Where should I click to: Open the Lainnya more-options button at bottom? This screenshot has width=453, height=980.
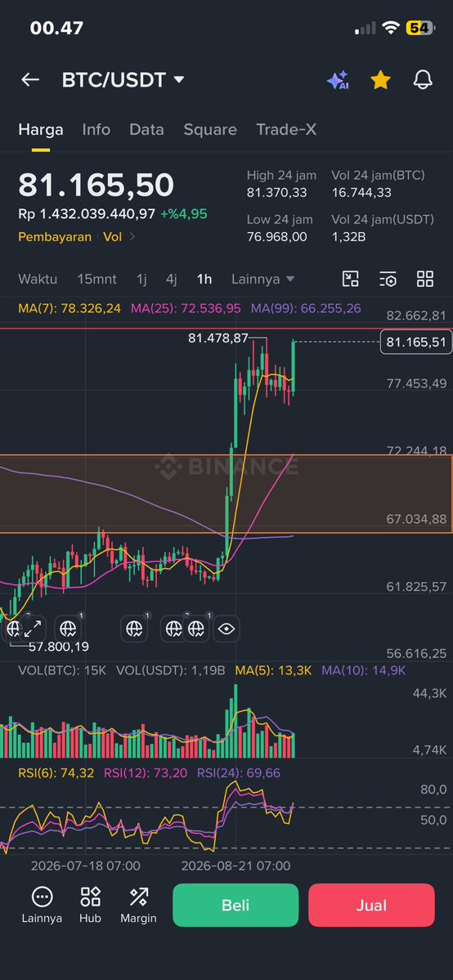(x=42, y=905)
